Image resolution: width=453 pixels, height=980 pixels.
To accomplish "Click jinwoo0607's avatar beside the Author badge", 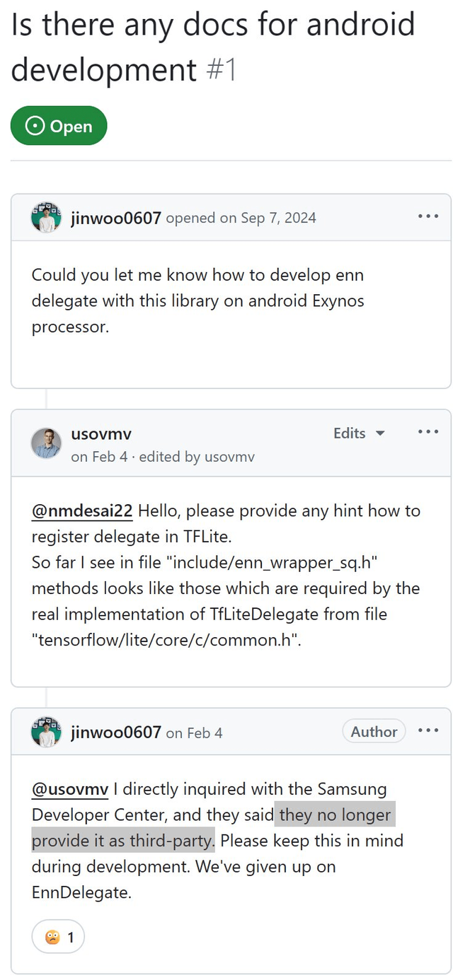I will (x=46, y=733).
